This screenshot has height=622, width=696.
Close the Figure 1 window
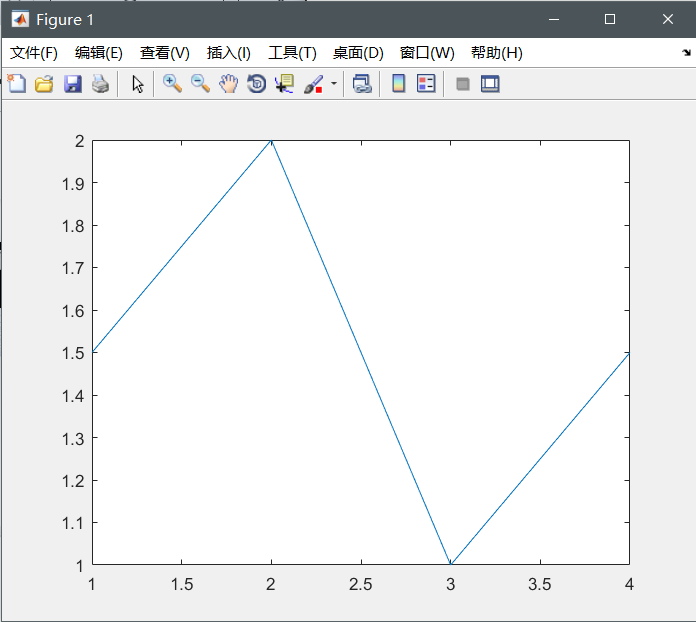[x=668, y=19]
